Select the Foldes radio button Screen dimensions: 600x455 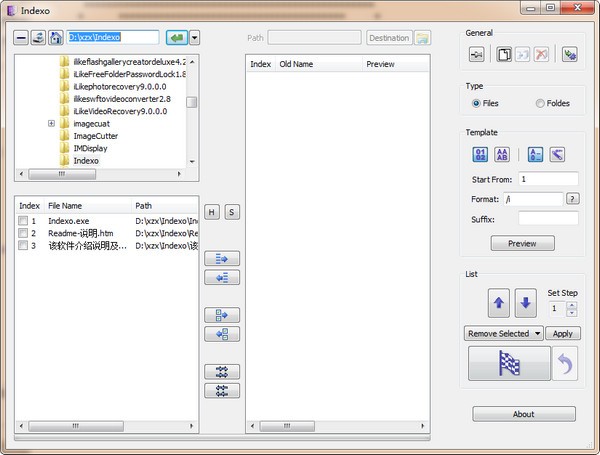coord(540,103)
